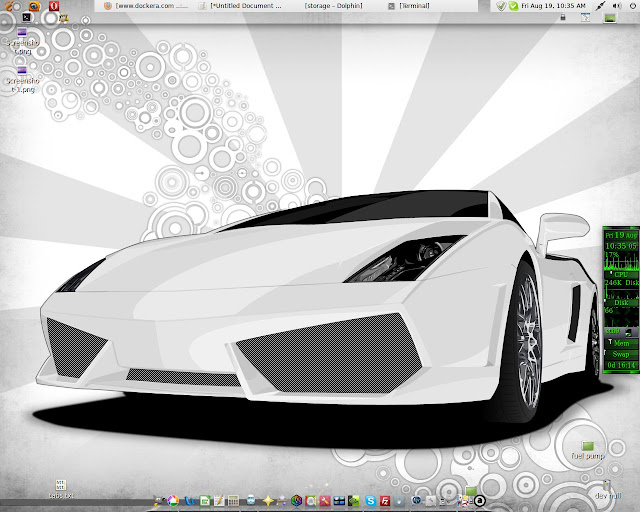This screenshot has width=640, height=512.
Task: Launch Skype from the dock
Action: point(371,501)
